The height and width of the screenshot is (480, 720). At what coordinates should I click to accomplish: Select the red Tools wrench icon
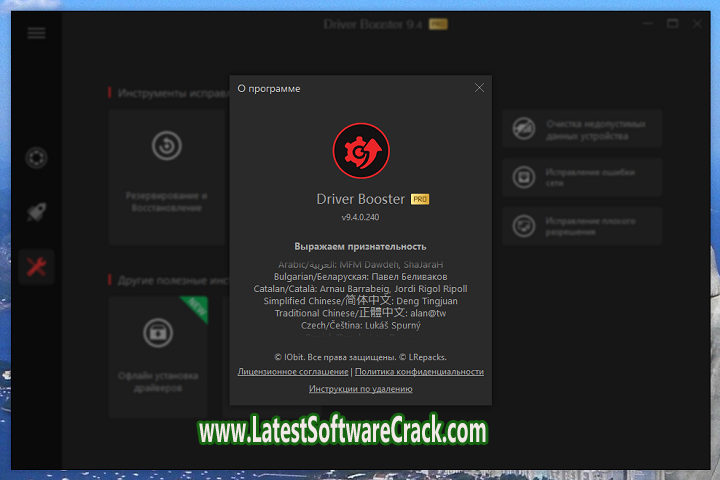[37, 266]
